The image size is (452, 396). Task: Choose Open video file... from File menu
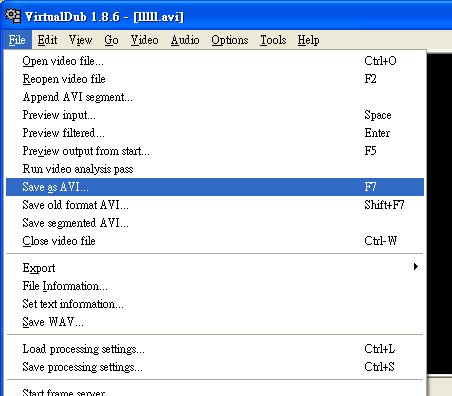215,61
